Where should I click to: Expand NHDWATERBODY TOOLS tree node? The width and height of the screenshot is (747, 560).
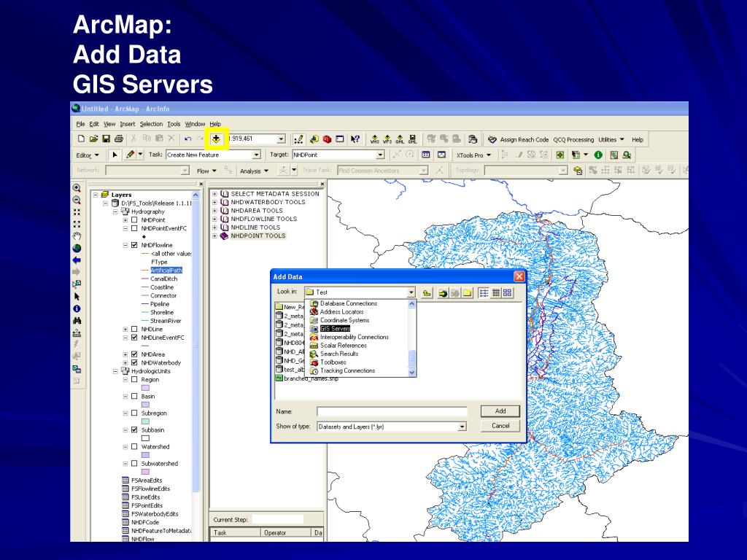click(x=215, y=203)
